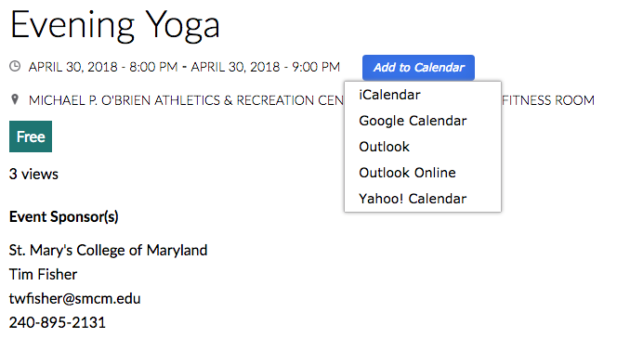Click the April 30, 2018 8:00 PM start time
The image size is (630, 364).
[103, 67]
